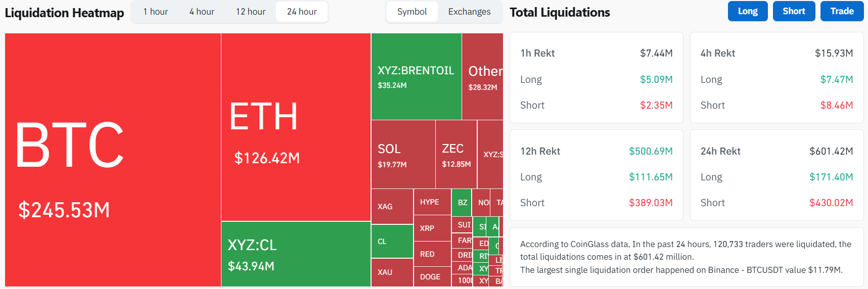Select the green XYZ:CL tile
Image resolution: width=868 pixels, height=289 pixels.
[x=296, y=254]
